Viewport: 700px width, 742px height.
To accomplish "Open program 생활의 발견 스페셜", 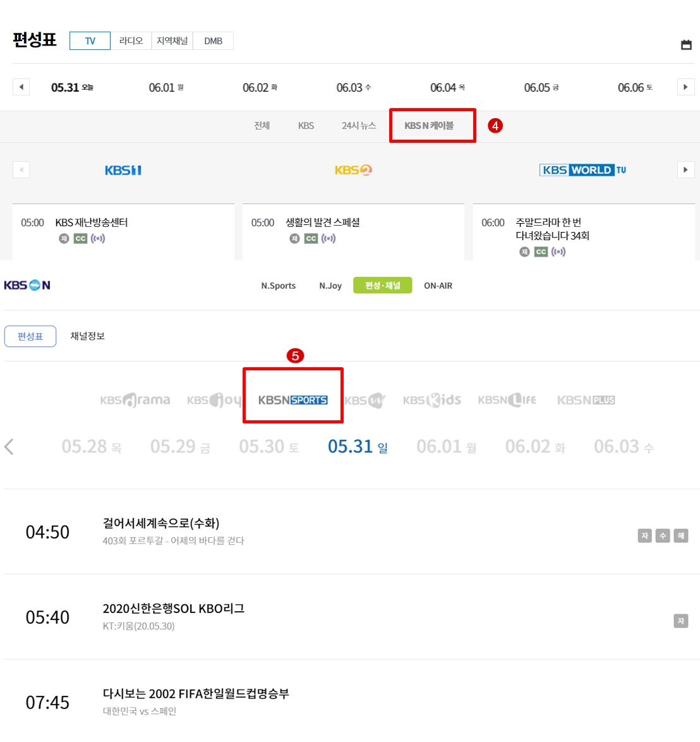I will click(323, 222).
